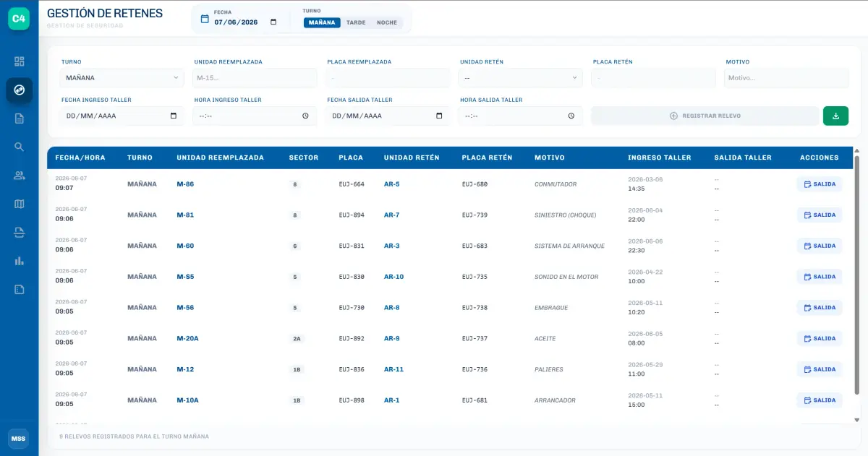
Task: Select the NOCHE shift toggle
Action: (387, 22)
